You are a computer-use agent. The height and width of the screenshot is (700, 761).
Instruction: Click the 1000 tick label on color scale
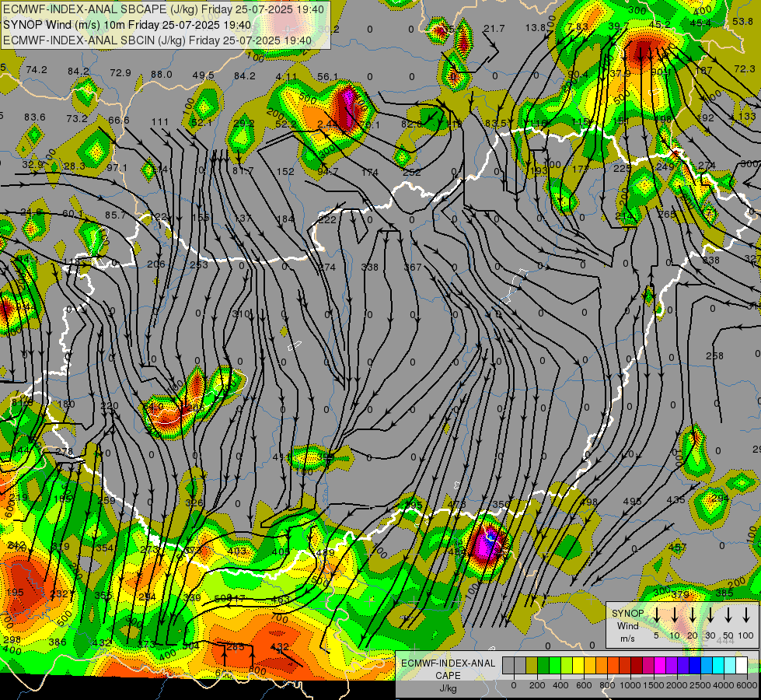pos(630,685)
